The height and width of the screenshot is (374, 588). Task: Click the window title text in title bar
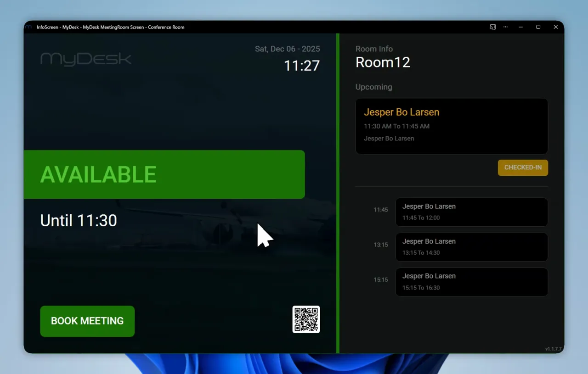coord(110,27)
